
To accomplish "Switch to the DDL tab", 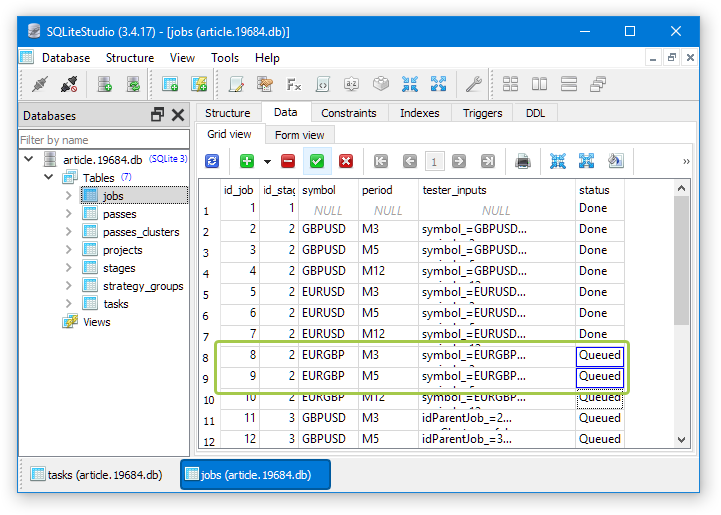I will click(535, 113).
